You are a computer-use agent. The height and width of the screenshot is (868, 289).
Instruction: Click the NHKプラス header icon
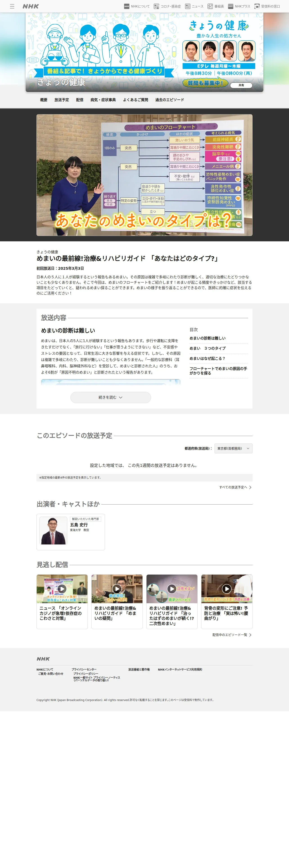point(230,6)
